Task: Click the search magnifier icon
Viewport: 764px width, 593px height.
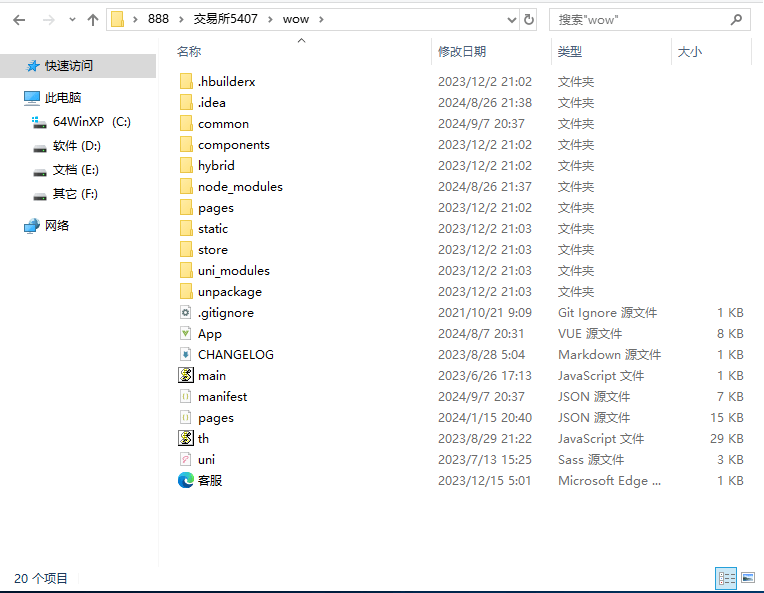Action: (x=736, y=20)
